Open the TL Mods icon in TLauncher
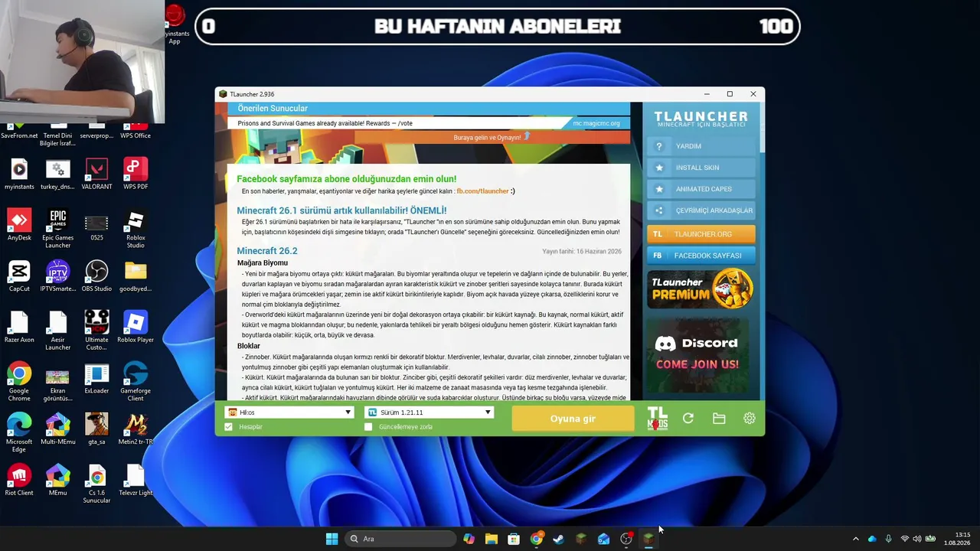Viewport: 980px width, 551px height. pyautogui.click(x=657, y=419)
